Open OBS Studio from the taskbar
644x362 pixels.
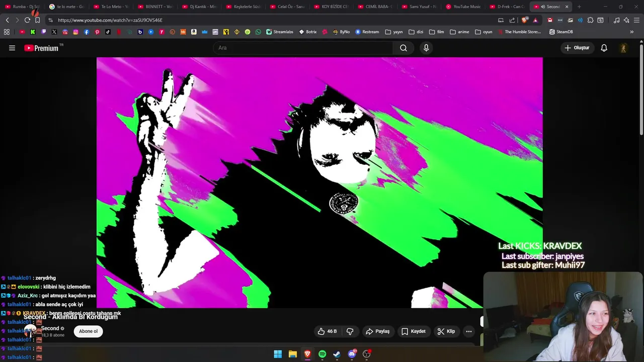pos(366,354)
